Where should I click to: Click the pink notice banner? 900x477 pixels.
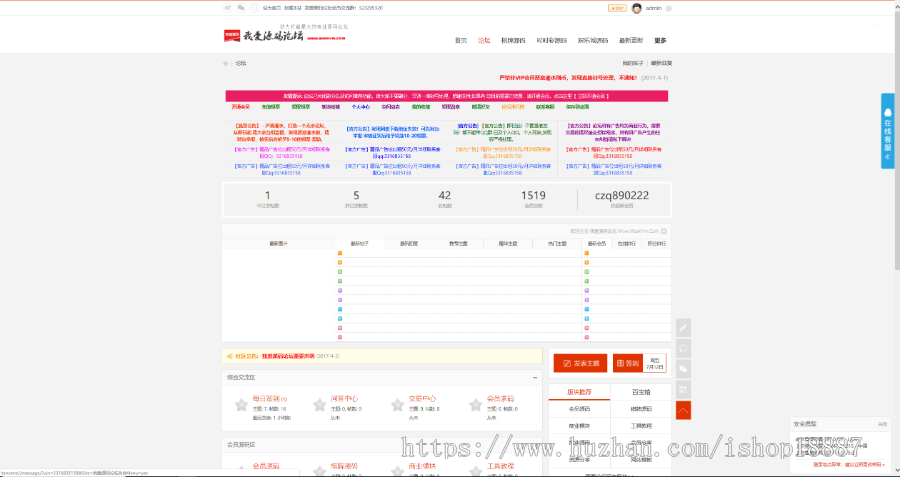tap(447, 96)
